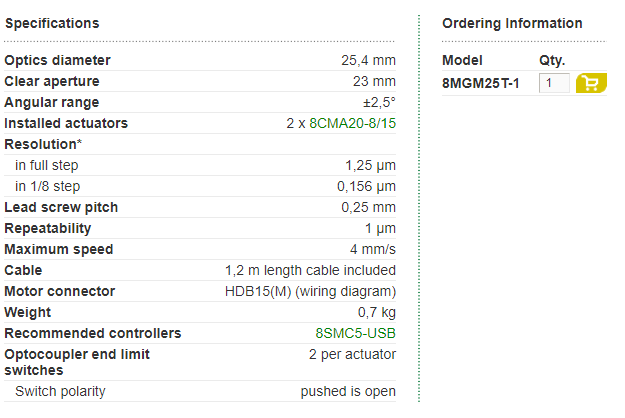625x418 pixels.
Task: Click the Optocoupler end limit switches label
Action: 77,362
